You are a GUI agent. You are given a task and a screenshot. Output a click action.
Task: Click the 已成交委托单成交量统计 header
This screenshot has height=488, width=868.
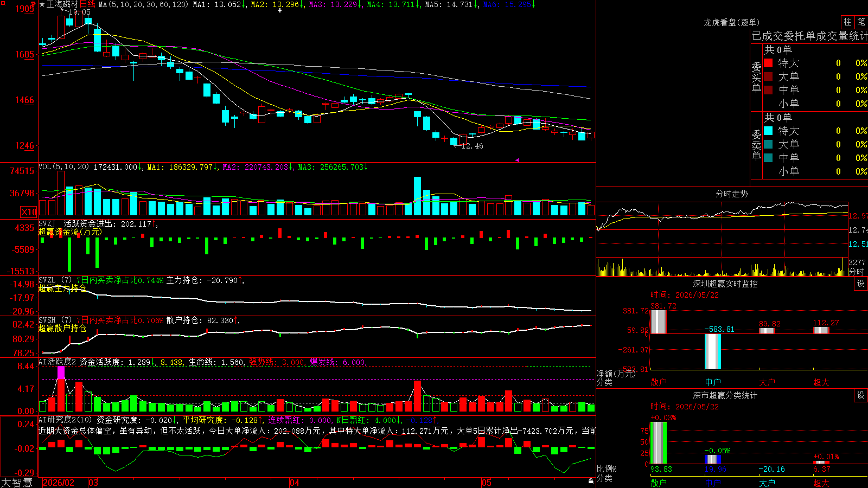pyautogui.click(x=809, y=36)
